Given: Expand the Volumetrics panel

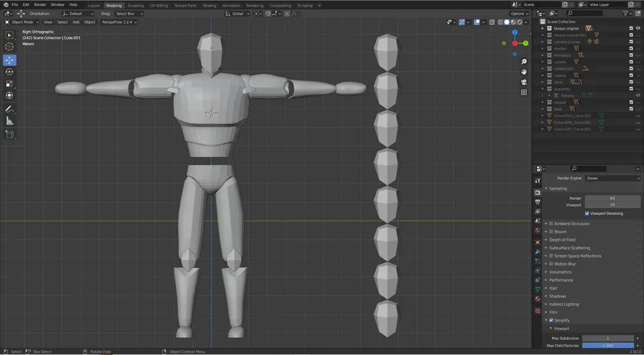Looking at the screenshot, I should point(560,272).
